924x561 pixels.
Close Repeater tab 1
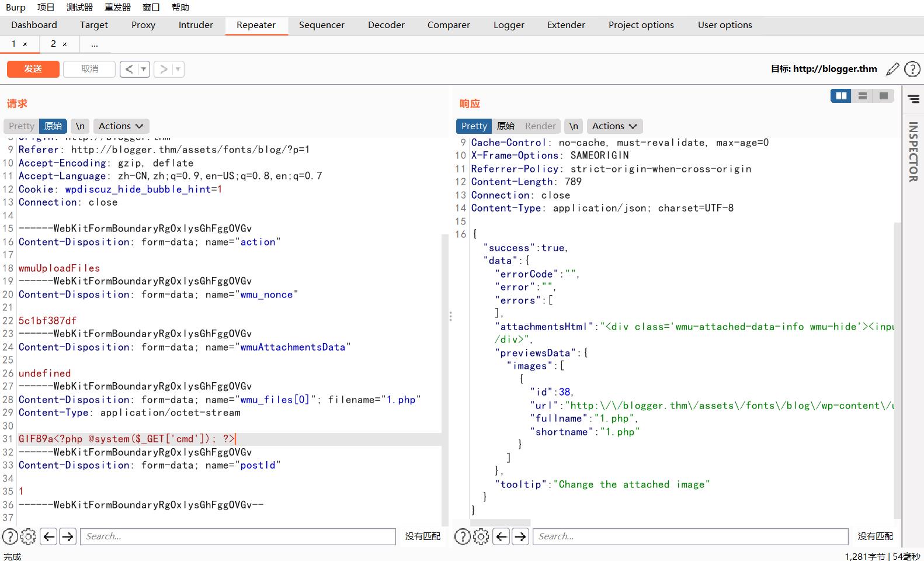click(25, 44)
